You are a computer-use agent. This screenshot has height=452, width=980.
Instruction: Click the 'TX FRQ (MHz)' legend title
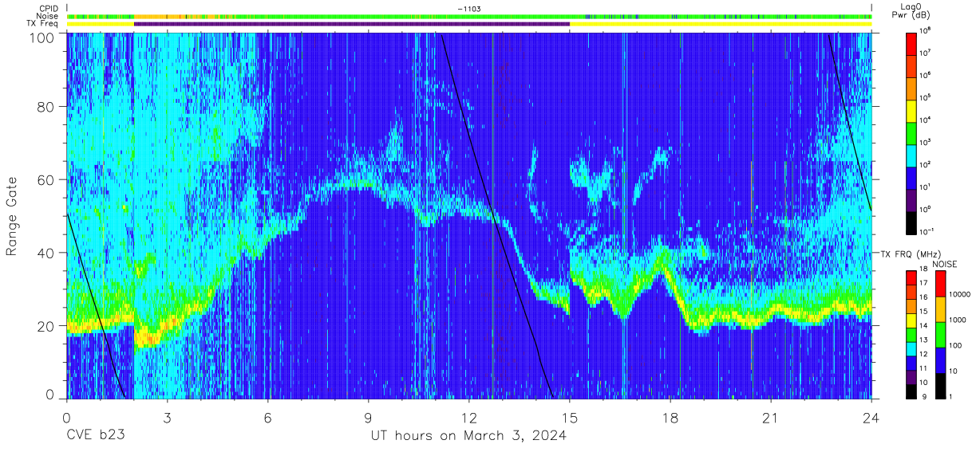[911, 254]
